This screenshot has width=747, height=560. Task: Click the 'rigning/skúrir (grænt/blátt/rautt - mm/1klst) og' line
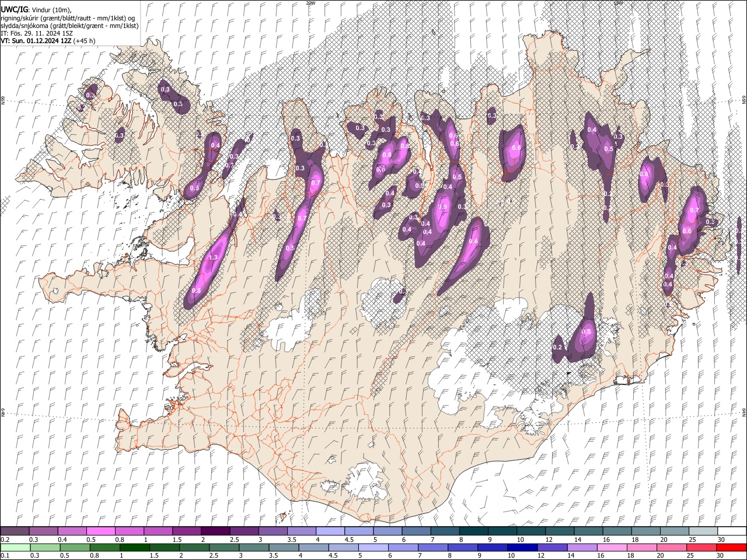[68, 18]
